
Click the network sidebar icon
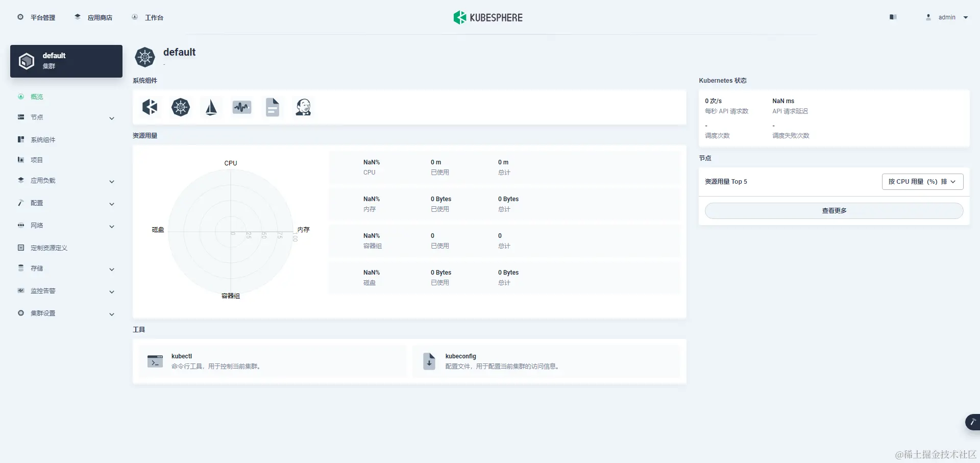coord(21,225)
